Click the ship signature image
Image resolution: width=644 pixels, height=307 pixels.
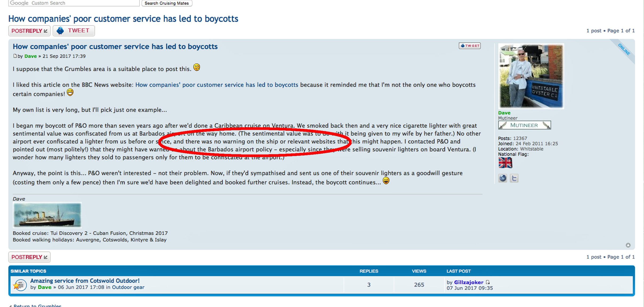pyautogui.click(x=47, y=215)
